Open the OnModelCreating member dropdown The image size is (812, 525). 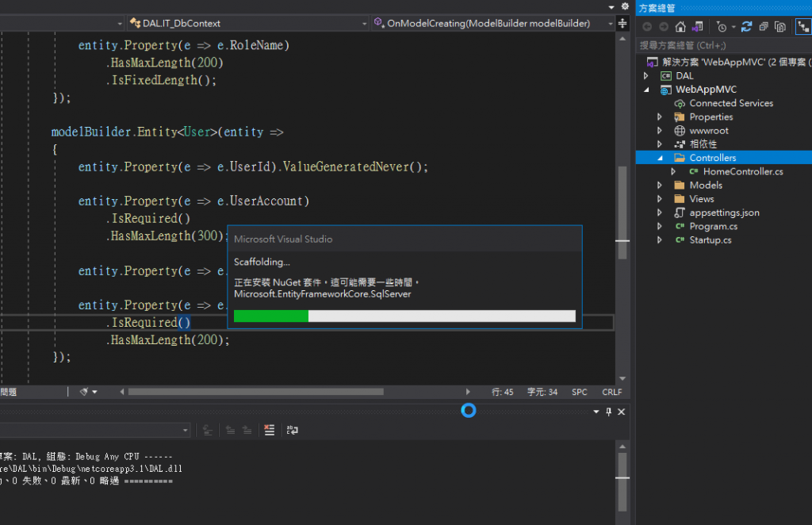pos(610,23)
